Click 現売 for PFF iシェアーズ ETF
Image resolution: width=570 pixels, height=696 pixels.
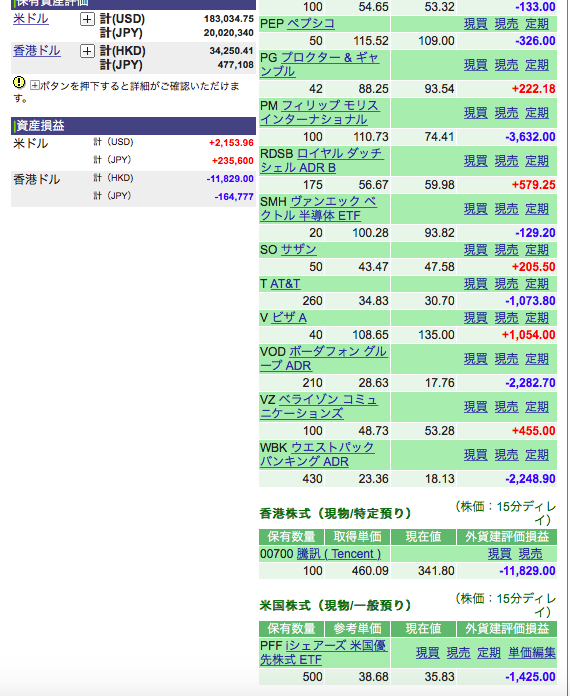[459, 653]
